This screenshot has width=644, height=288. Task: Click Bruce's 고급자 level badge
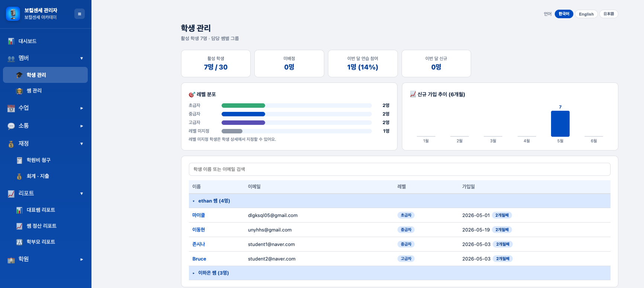[406, 259]
